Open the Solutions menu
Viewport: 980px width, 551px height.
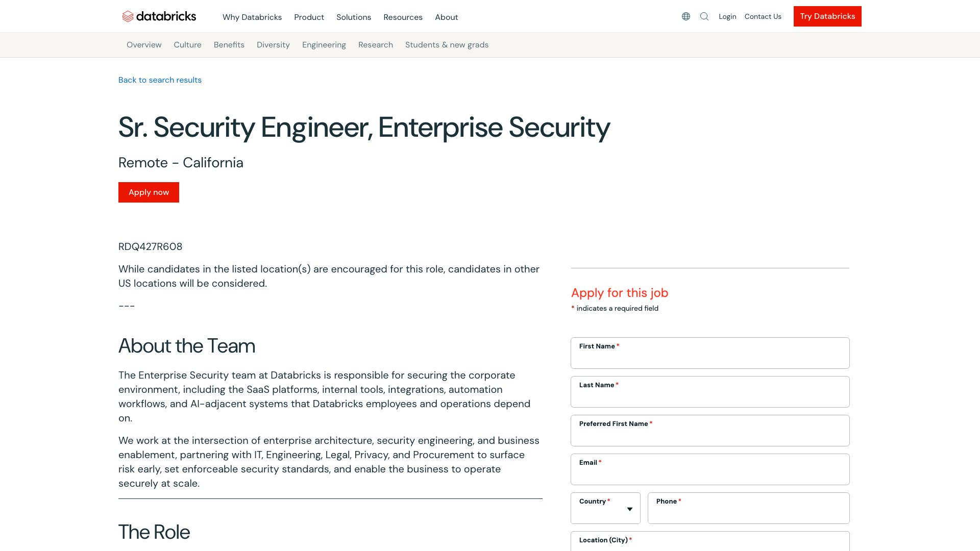click(354, 17)
